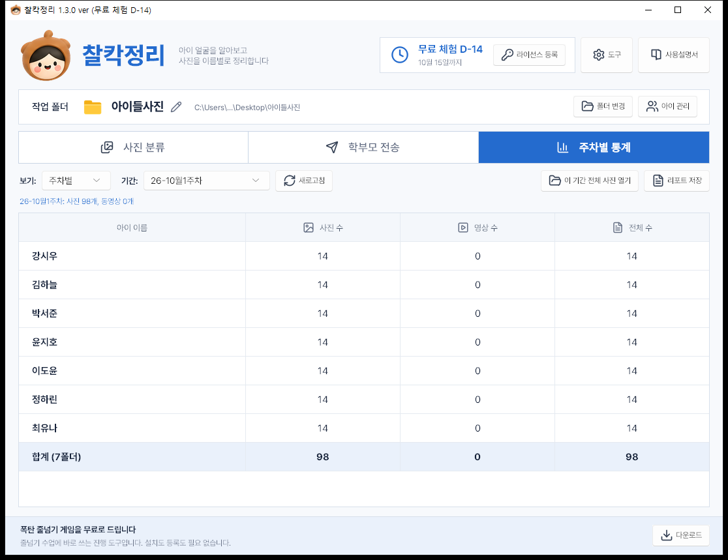The width and height of the screenshot is (728, 560).
Task: Select the 최유나 row name
Action: point(44,428)
